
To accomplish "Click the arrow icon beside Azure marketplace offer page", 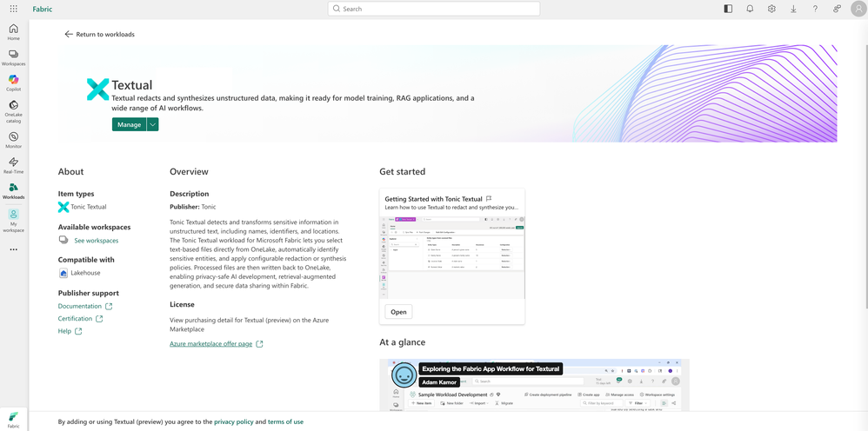I will (260, 344).
